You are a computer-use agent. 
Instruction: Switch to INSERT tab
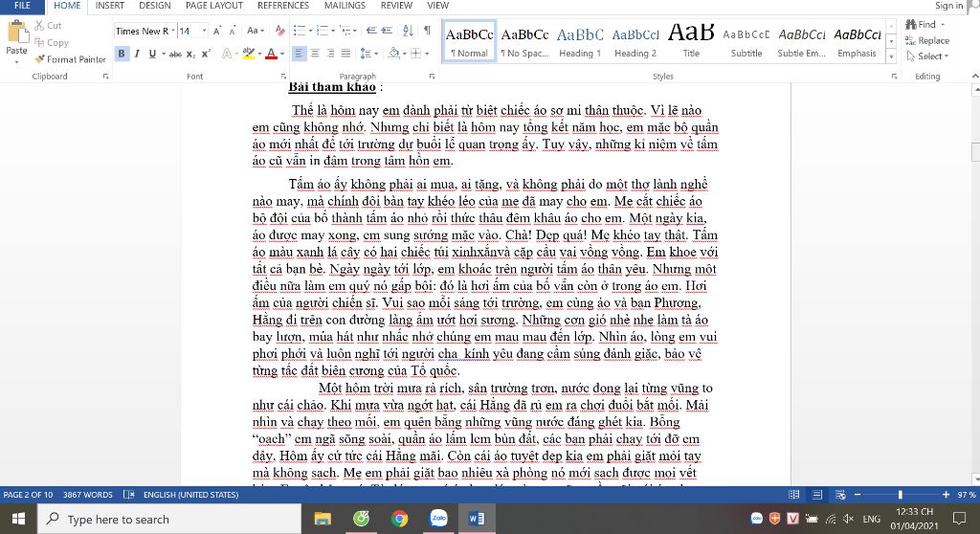[x=109, y=6]
